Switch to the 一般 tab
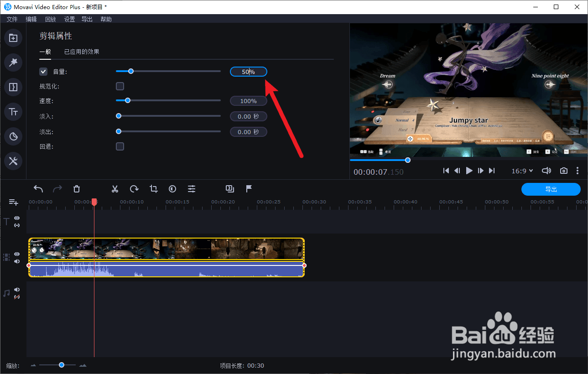The image size is (588, 374). point(45,52)
